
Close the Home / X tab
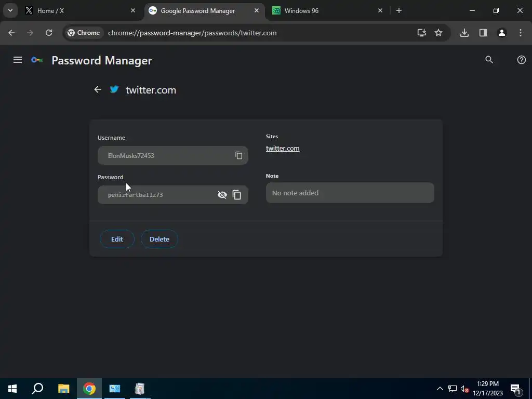point(133,10)
